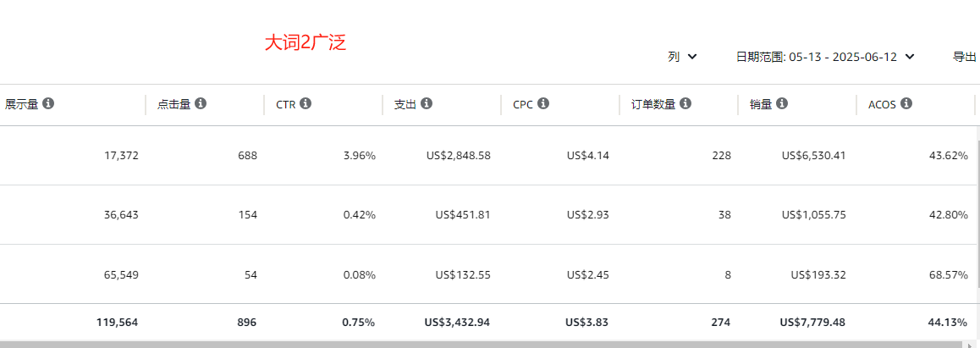Click info icon beside CTR header

tap(306, 103)
